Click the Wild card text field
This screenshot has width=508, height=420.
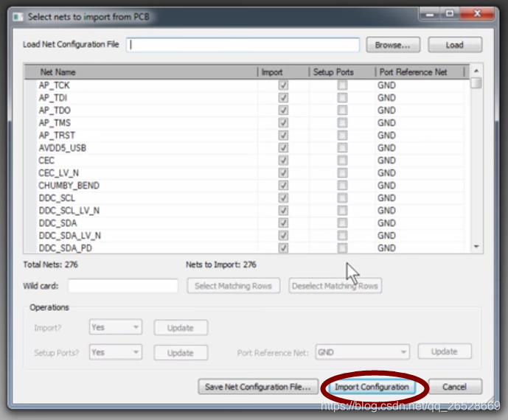[123, 286]
